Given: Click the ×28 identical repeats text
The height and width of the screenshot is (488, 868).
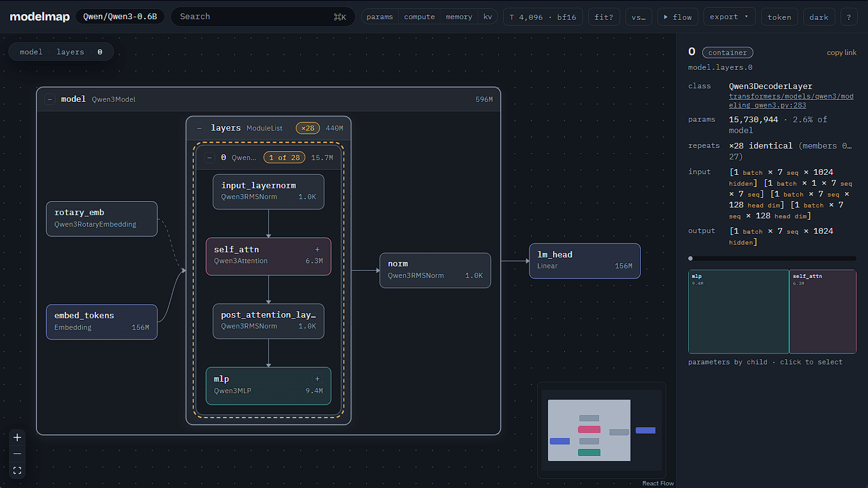Looking at the screenshot, I should click(760, 146).
